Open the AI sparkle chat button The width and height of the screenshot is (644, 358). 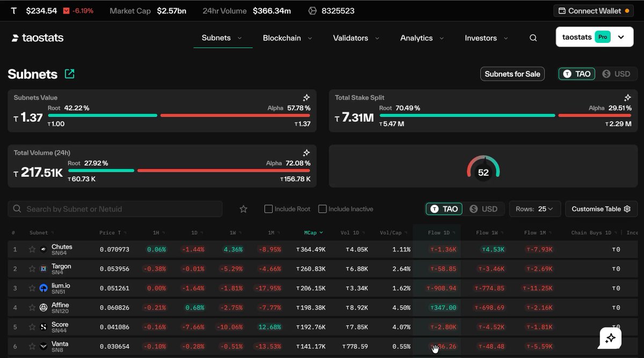click(610, 338)
